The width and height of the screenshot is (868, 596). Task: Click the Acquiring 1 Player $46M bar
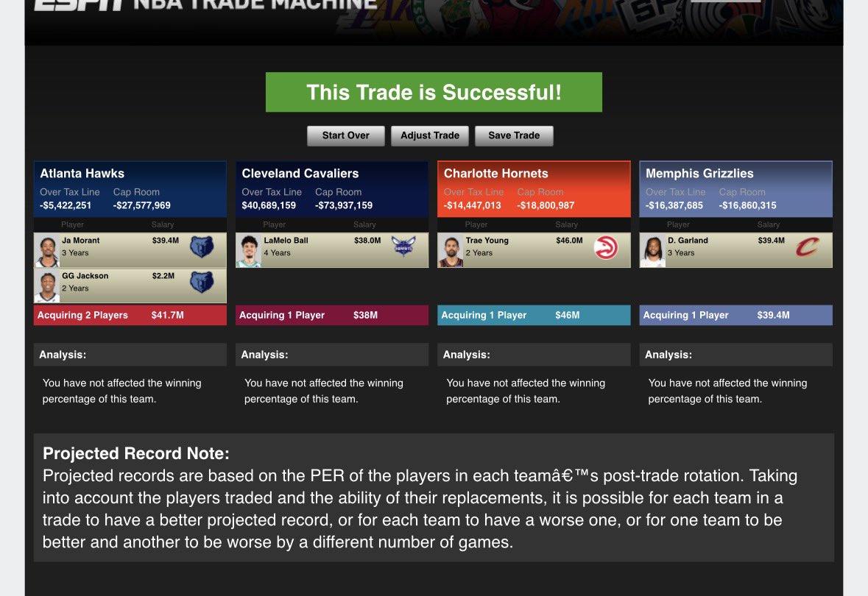pos(534,316)
